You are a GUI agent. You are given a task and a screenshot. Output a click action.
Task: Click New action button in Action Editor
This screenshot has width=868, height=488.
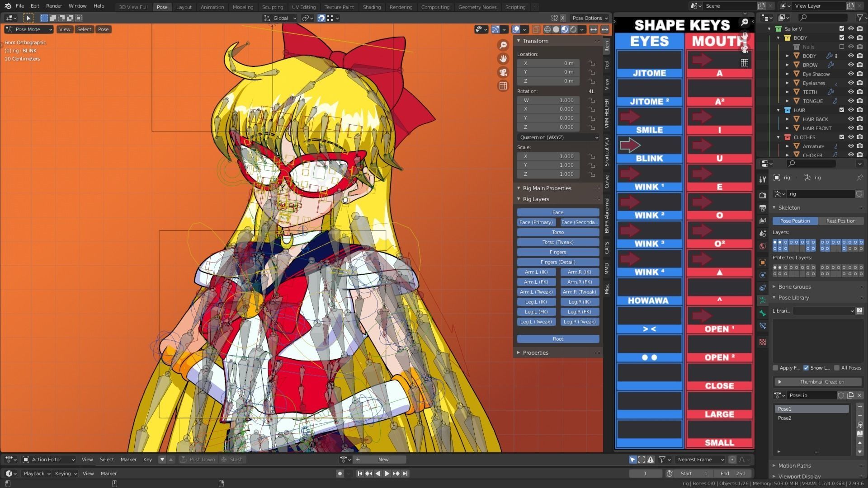[x=383, y=460]
